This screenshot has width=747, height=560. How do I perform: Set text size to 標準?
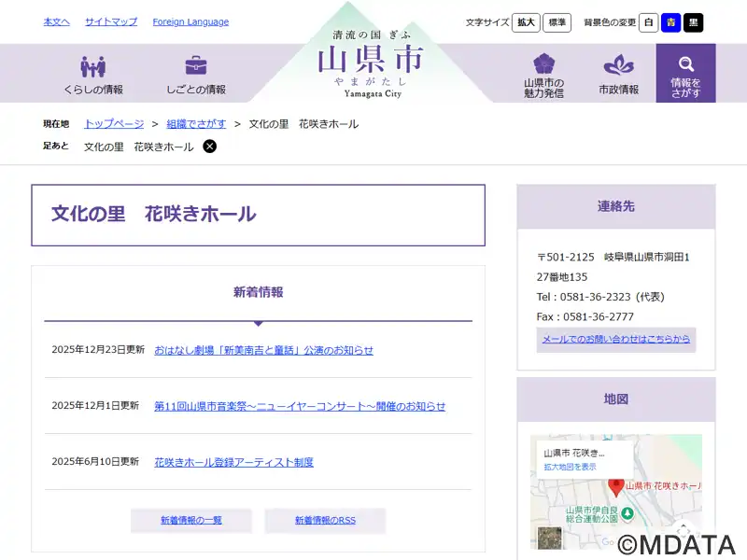pyautogui.click(x=557, y=22)
